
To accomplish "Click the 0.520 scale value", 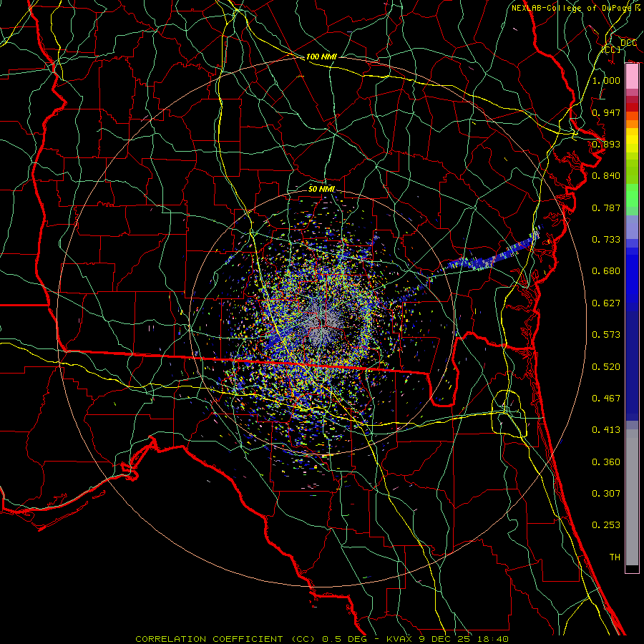I will click(606, 367).
